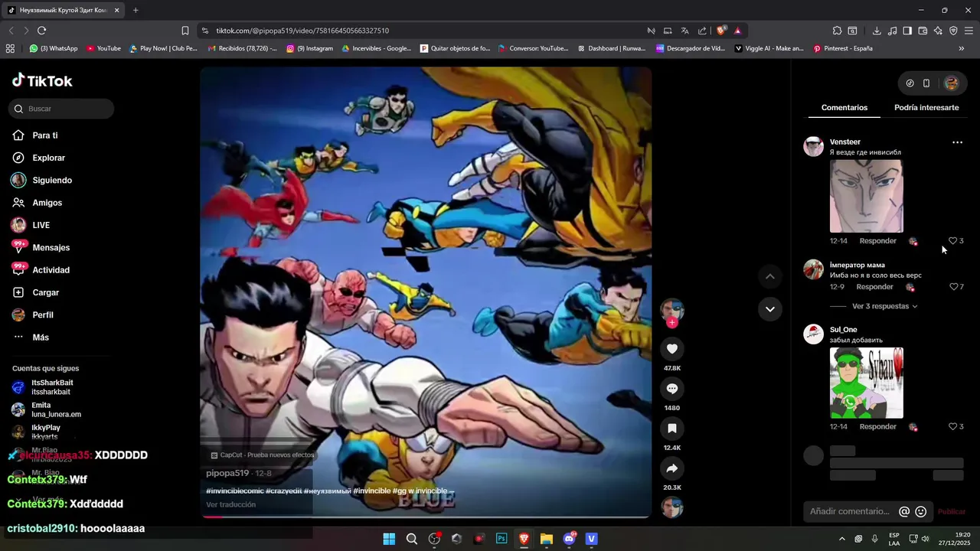Expand 'Ver 3 respuestas' replies
The height and width of the screenshot is (551, 980).
click(x=884, y=306)
